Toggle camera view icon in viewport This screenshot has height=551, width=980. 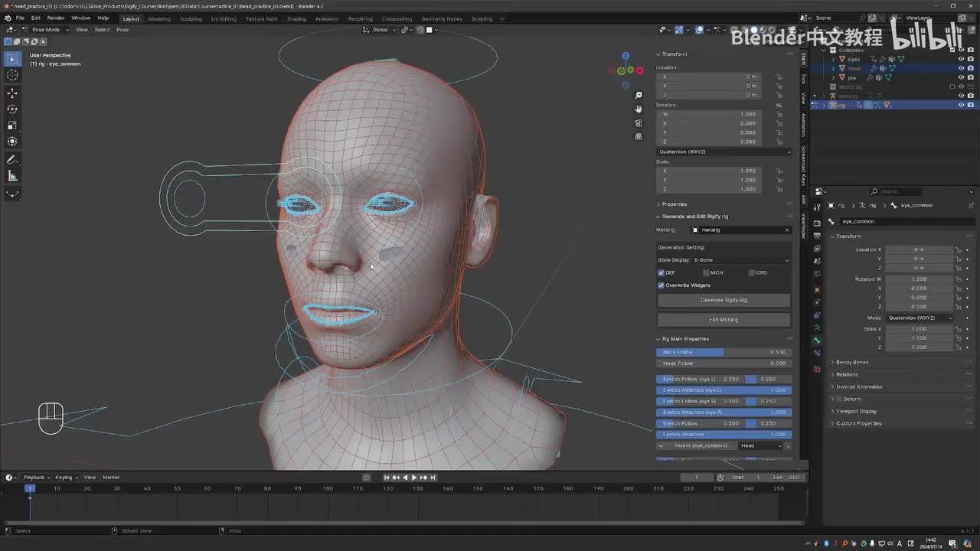click(639, 123)
